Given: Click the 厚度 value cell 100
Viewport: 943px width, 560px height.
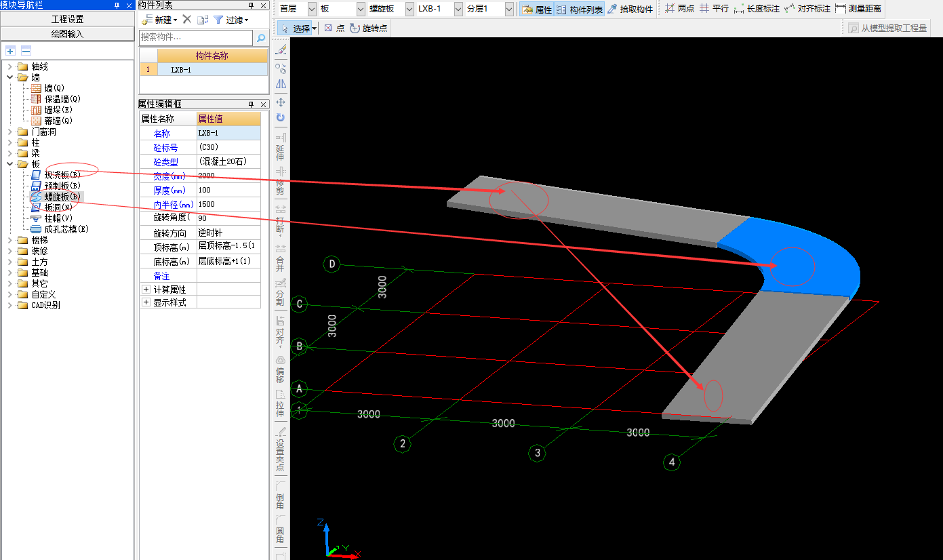Looking at the screenshot, I should [228, 190].
